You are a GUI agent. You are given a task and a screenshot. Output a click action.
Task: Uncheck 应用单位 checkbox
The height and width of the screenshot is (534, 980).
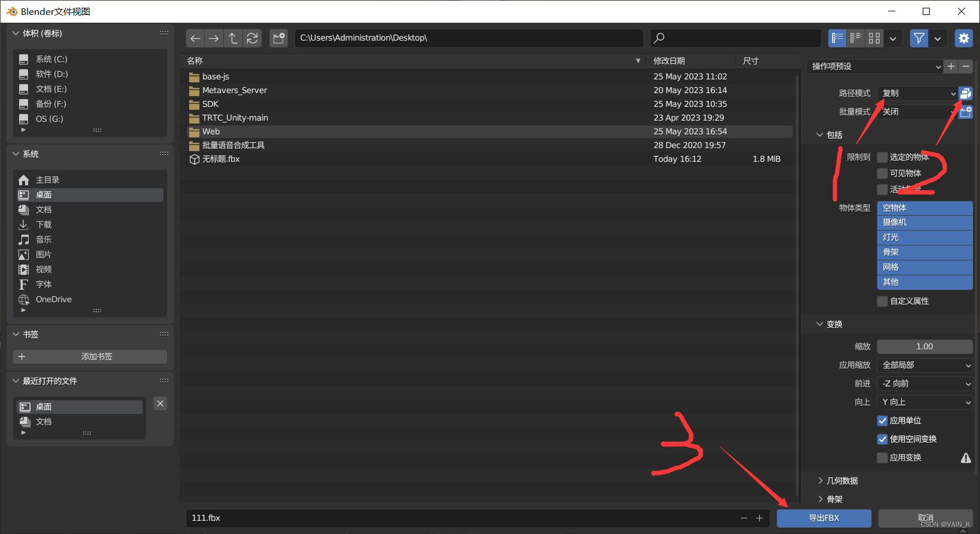(882, 421)
